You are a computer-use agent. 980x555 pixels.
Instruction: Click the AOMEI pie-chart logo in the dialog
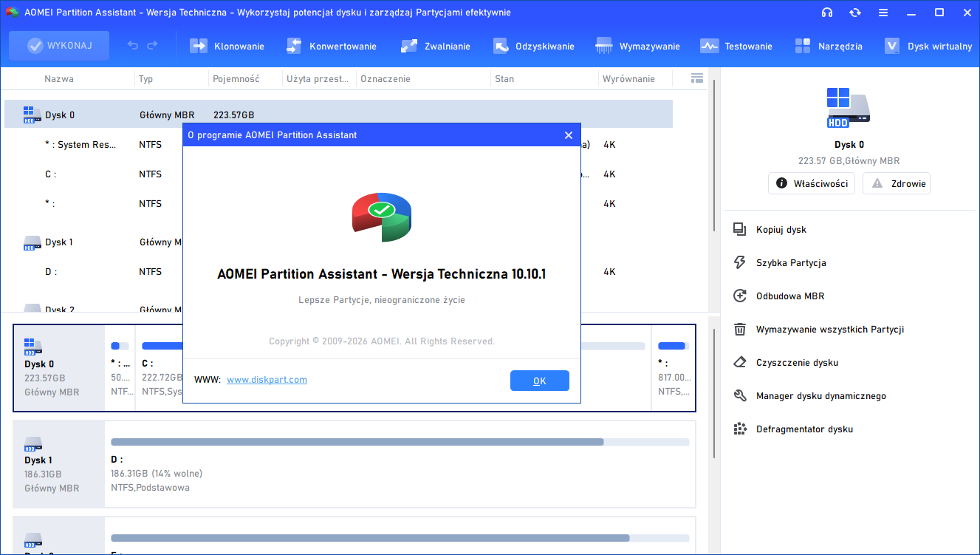[x=382, y=217]
